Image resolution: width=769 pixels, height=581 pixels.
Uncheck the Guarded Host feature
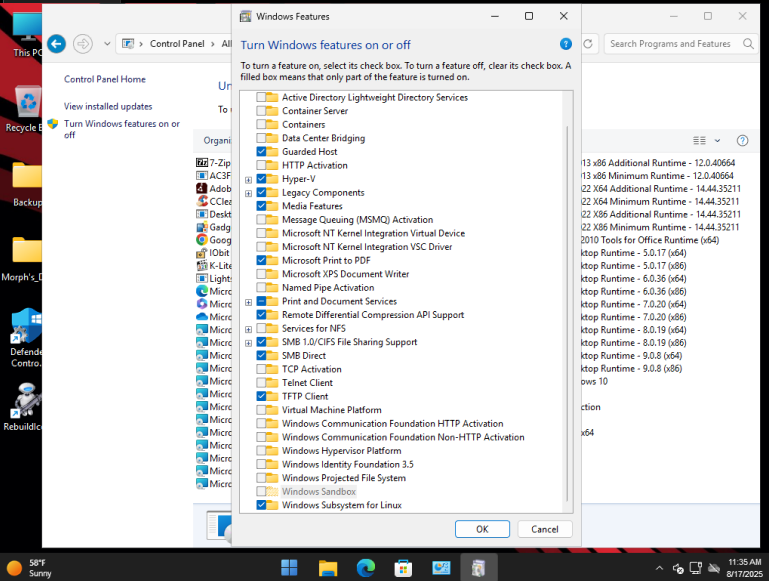click(x=261, y=152)
